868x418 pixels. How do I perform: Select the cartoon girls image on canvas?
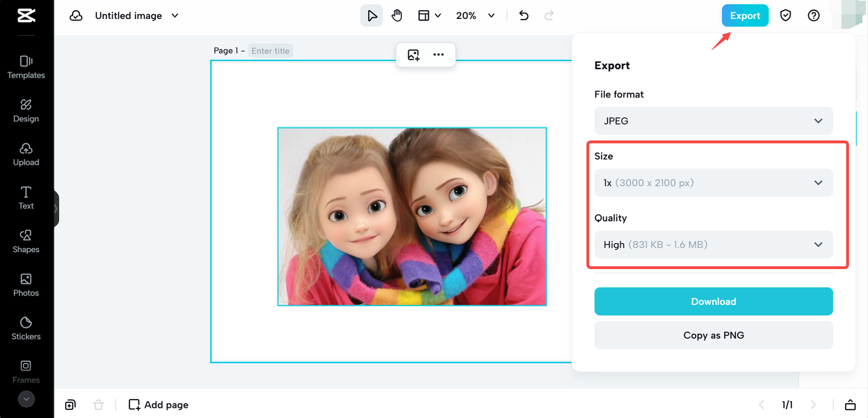pyautogui.click(x=412, y=216)
